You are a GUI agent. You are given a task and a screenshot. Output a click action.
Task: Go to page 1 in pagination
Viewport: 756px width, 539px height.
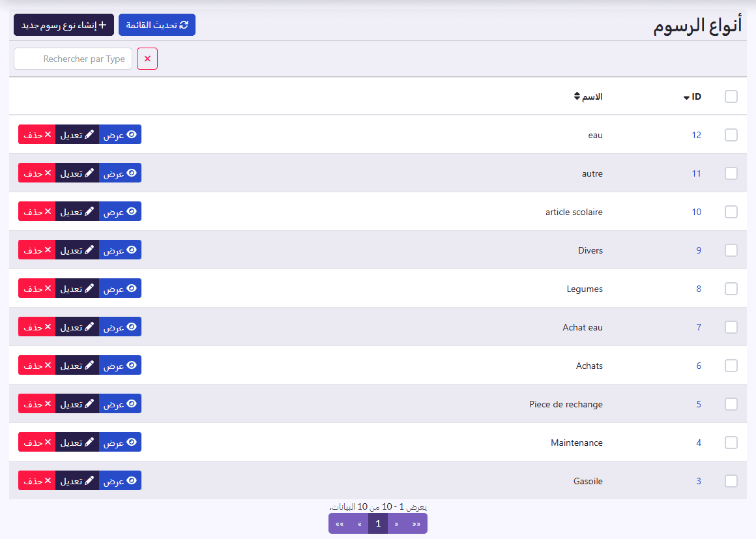pyautogui.click(x=378, y=523)
